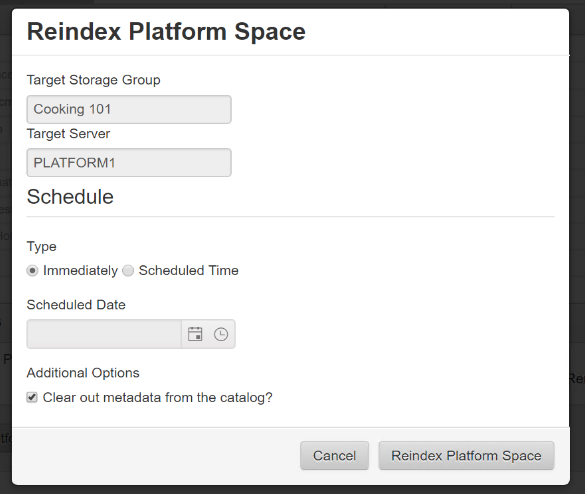Image resolution: width=585 pixels, height=494 pixels.
Task: Click the Cooking 101 storage group field
Action: tap(129, 109)
